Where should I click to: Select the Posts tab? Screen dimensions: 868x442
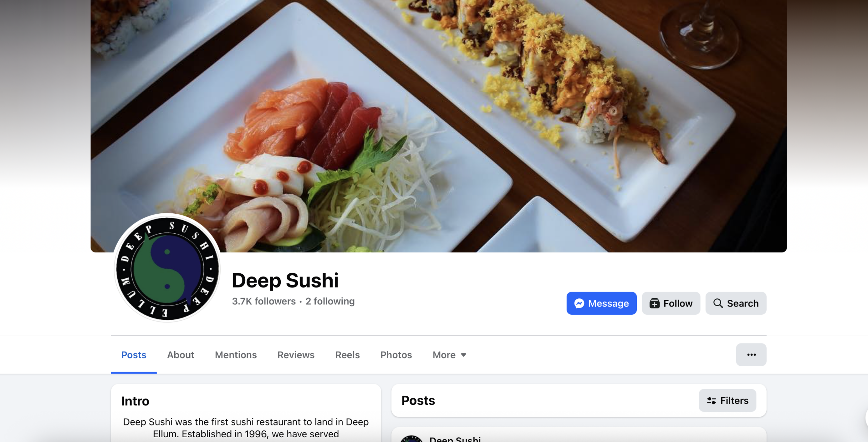point(134,355)
